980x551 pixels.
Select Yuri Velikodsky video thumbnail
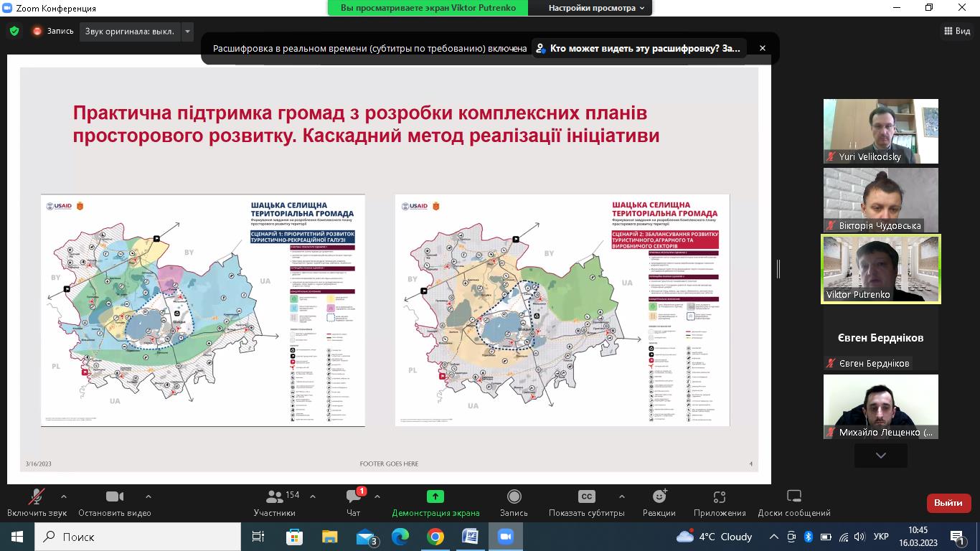pyautogui.click(x=881, y=131)
